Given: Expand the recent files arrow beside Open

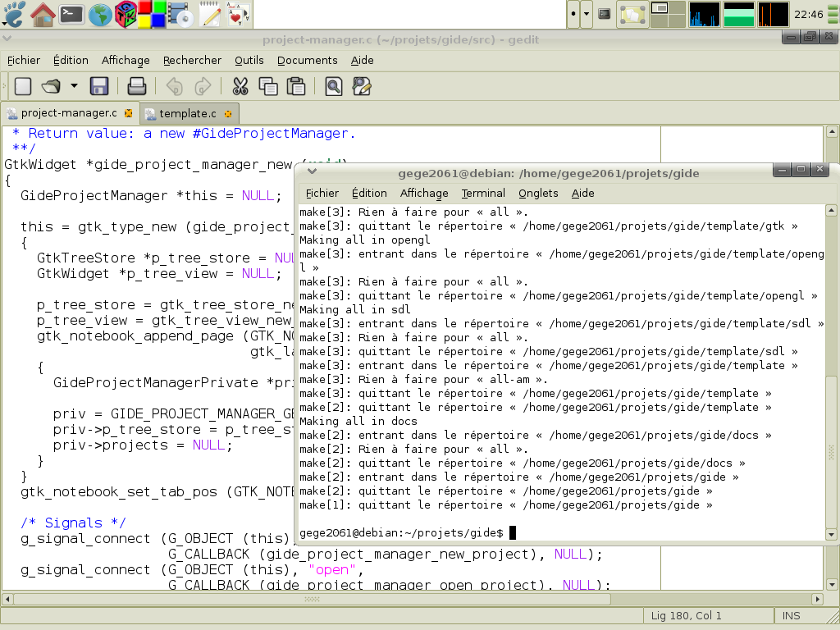Looking at the screenshot, I should tap(74, 86).
